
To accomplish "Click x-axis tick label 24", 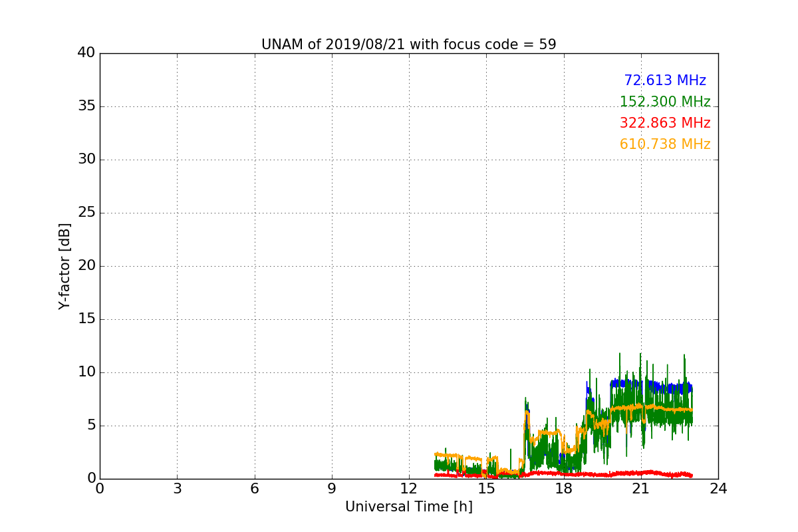I will pos(718,488).
